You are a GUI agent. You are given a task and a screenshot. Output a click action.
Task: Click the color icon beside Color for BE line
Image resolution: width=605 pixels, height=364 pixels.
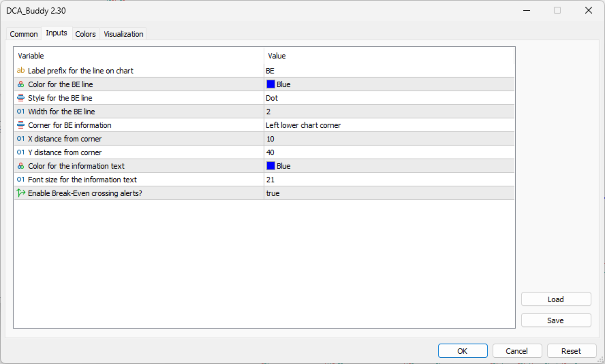20,84
